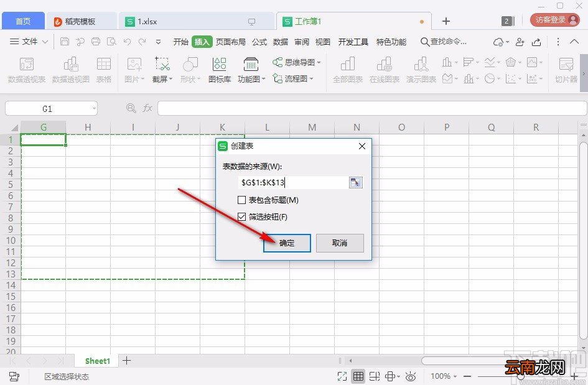This screenshot has width=588, height=385.
Task: Click the fx insert function icon
Action: coord(147,108)
